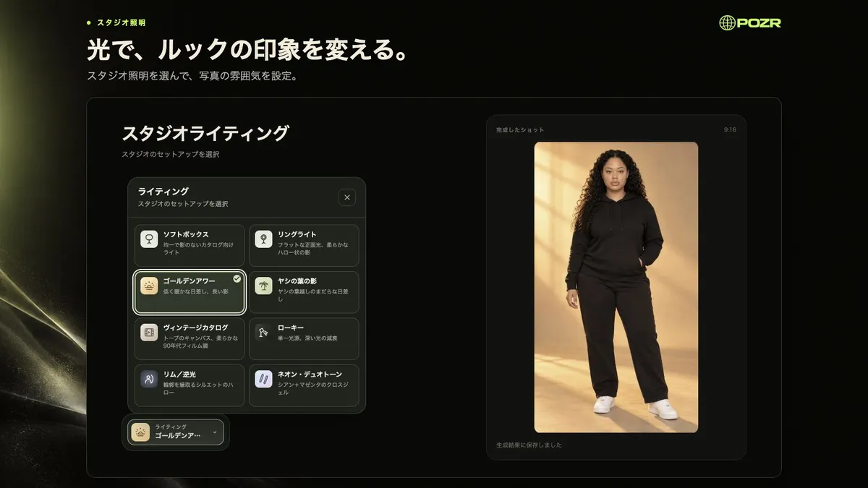Toggle the Golden Hour selected checkmark
868x488 pixels.
pos(237,278)
